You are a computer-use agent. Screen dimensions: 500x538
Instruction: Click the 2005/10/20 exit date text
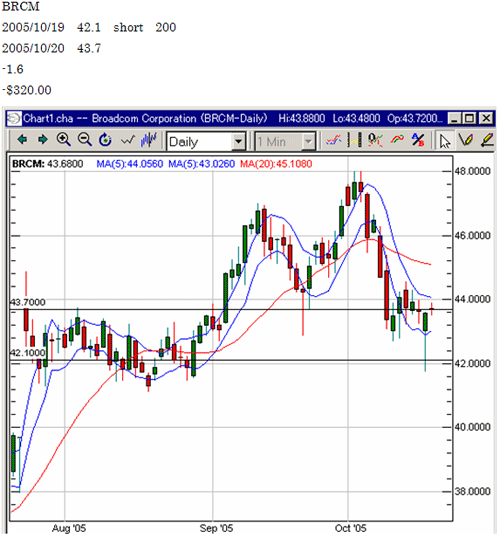[33, 48]
